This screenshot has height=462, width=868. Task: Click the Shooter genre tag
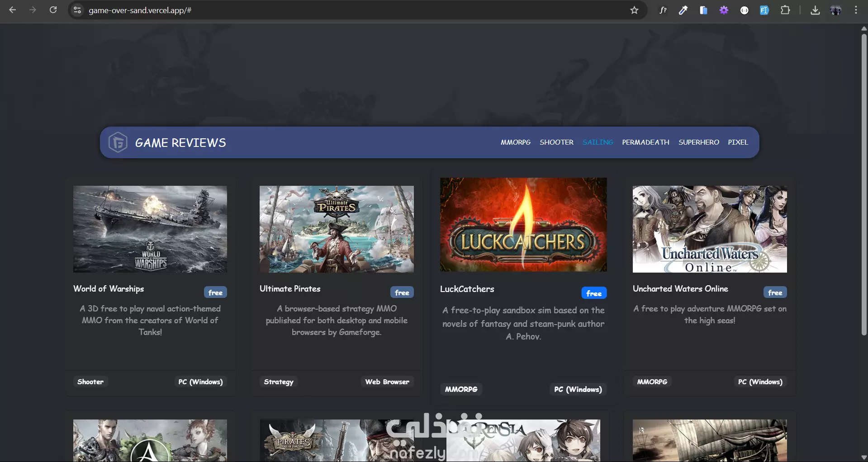click(90, 382)
